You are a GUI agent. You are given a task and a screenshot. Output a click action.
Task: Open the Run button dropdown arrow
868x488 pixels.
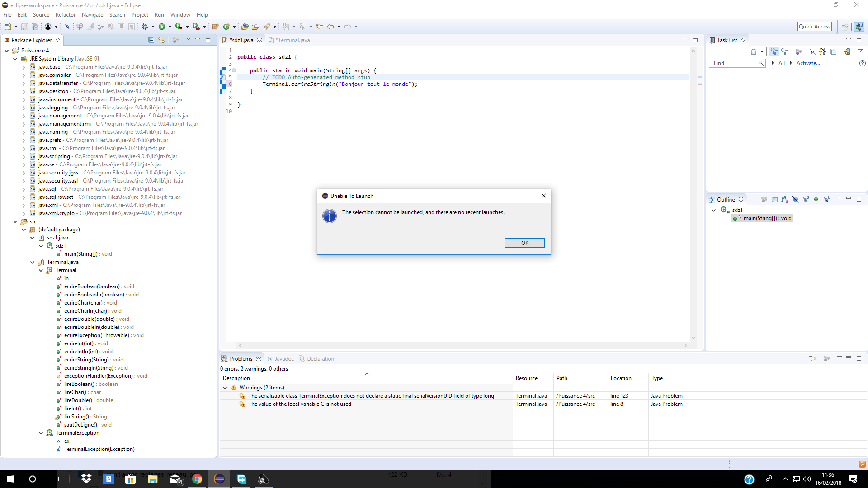pos(170,27)
